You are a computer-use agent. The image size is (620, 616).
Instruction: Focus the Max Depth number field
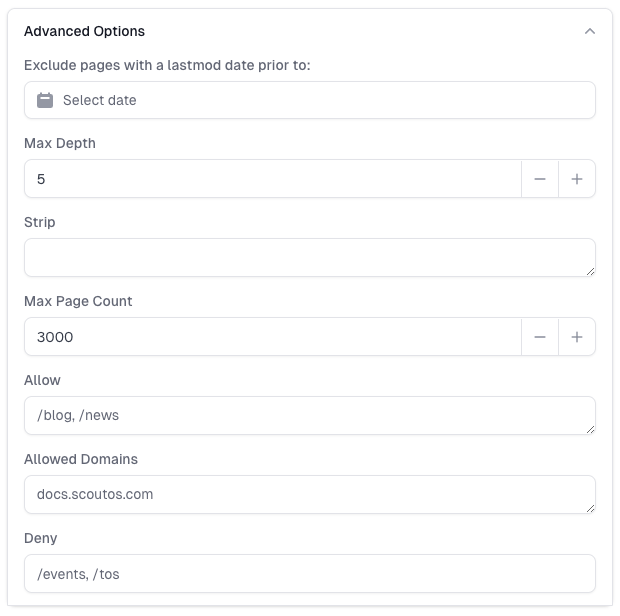(272, 179)
